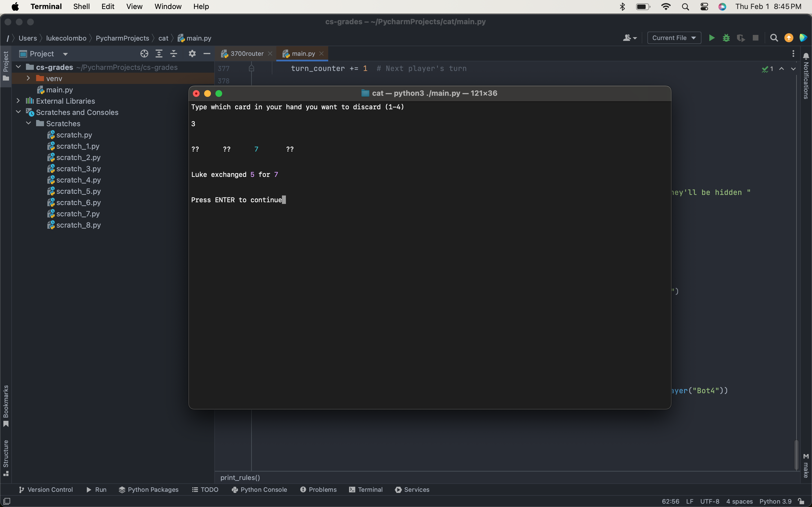This screenshot has width=812, height=507.
Task: Click the Expand All icon in Project panel
Action: [x=159, y=54]
